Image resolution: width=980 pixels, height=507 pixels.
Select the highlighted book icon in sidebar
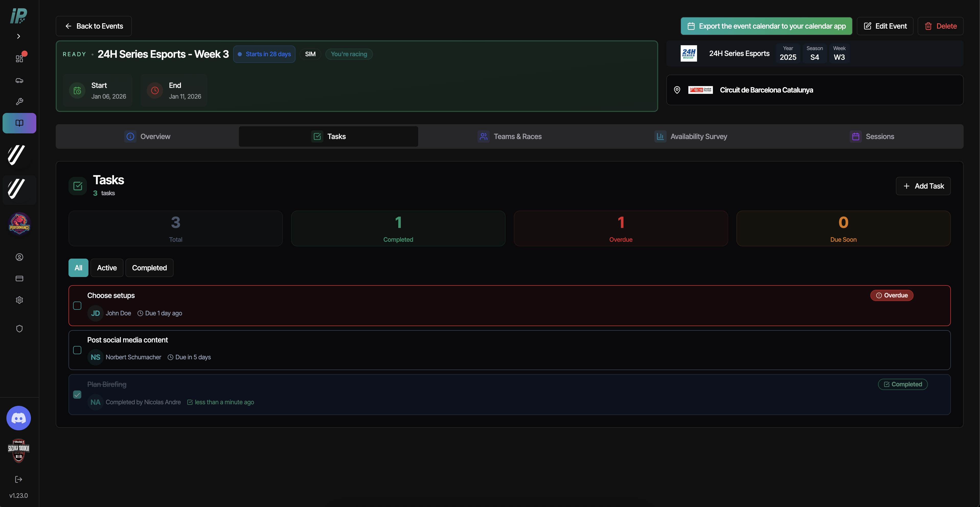click(x=19, y=123)
